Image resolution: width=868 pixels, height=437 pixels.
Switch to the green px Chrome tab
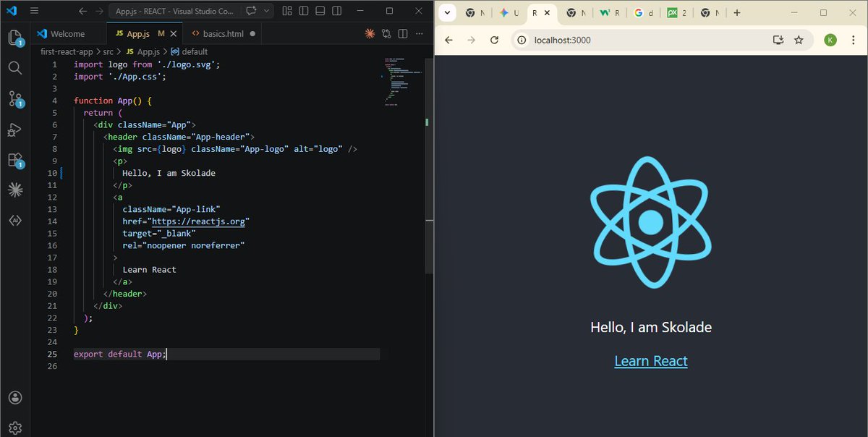678,13
